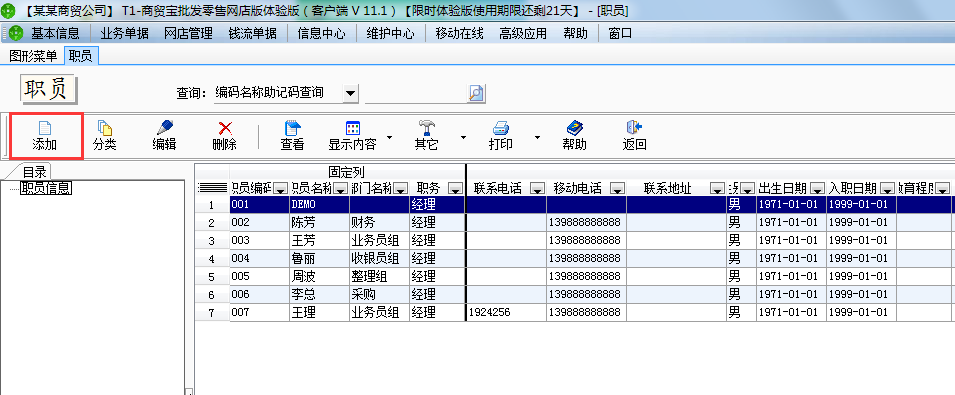Open the 入职日期 column filter dropdown

point(887,189)
